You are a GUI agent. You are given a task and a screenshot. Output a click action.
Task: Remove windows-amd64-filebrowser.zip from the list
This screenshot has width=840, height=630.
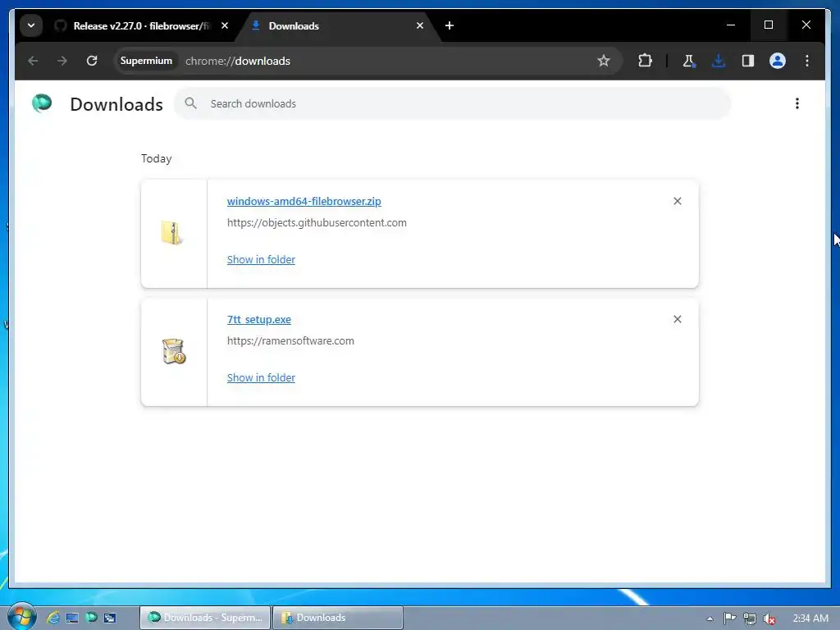click(677, 201)
